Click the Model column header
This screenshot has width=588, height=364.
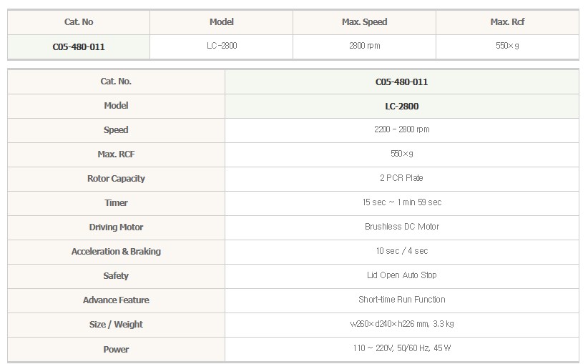pyautogui.click(x=222, y=22)
